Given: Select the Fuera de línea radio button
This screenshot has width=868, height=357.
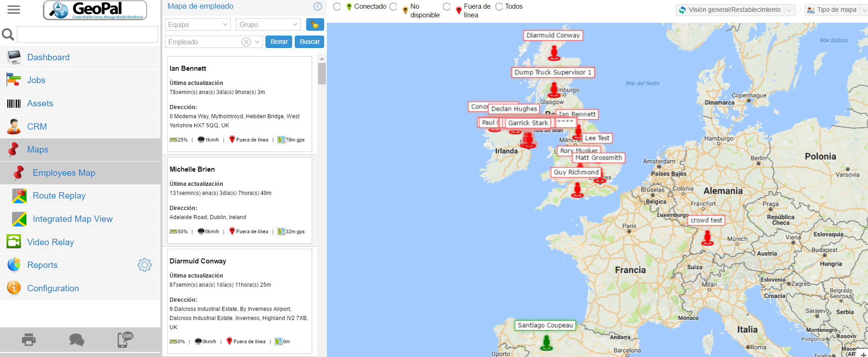Looking at the screenshot, I should (x=447, y=6).
